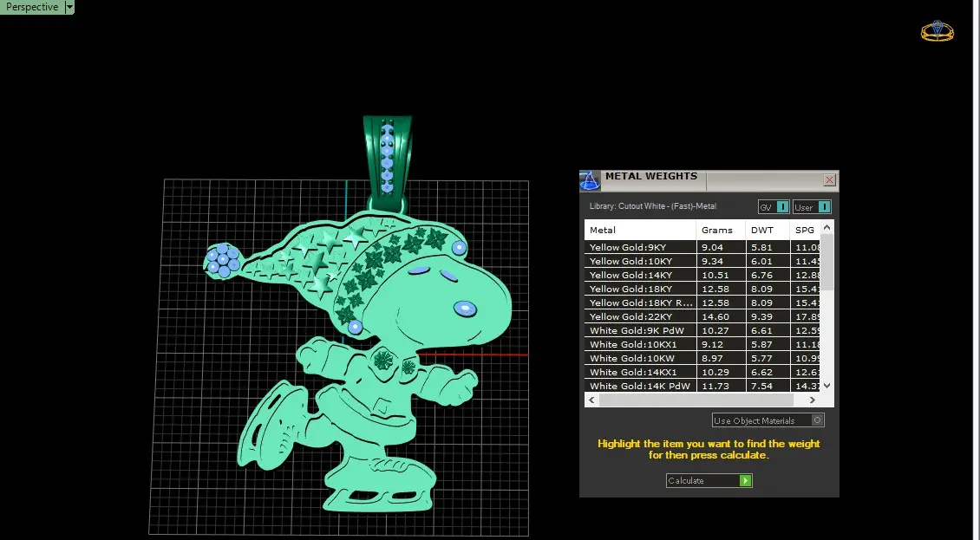The height and width of the screenshot is (540, 980).
Task: Click the horizontal scroll right arrow
Action: coord(812,400)
